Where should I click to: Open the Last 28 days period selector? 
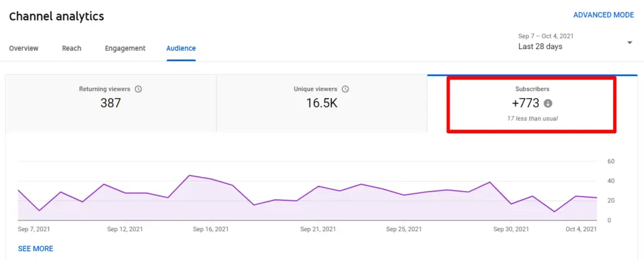pyautogui.click(x=540, y=46)
